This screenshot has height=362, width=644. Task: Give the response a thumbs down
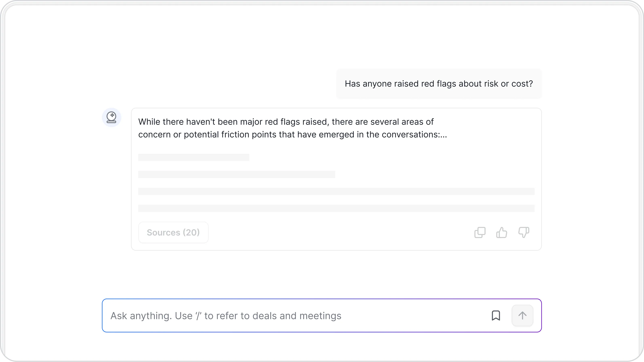pos(524,232)
